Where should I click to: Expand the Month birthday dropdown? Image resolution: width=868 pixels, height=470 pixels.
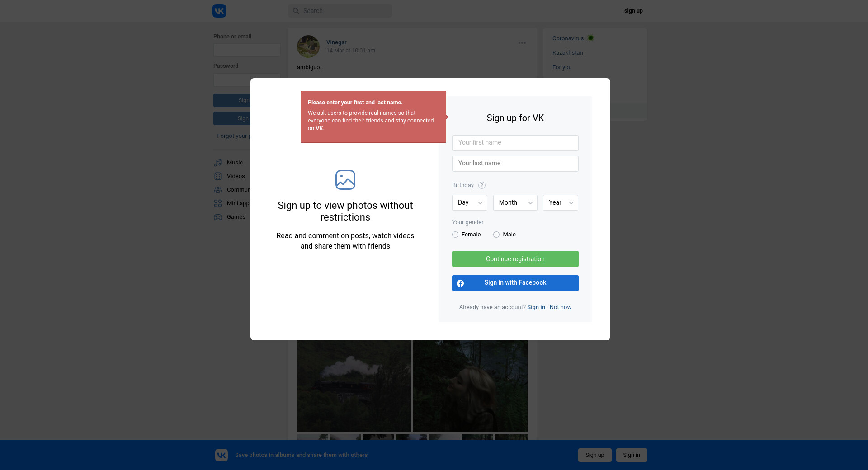(515, 202)
